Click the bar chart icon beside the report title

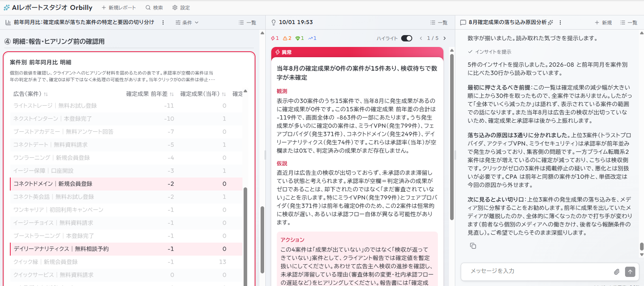(8, 22)
